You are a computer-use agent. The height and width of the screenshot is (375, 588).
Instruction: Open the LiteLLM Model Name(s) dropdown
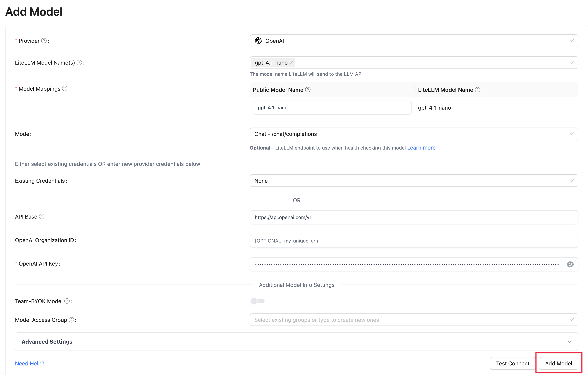pyautogui.click(x=414, y=63)
